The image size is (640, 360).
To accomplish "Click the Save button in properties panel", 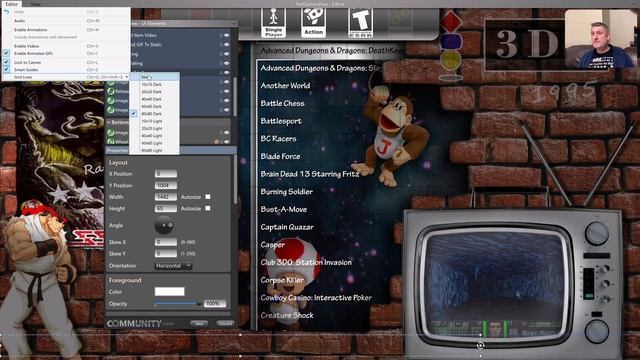I will pos(199,323).
